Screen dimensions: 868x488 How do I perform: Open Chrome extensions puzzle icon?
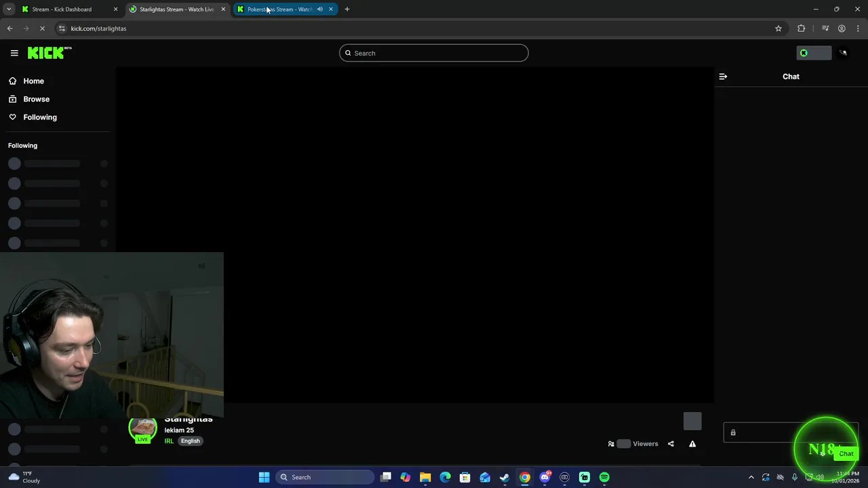click(802, 28)
